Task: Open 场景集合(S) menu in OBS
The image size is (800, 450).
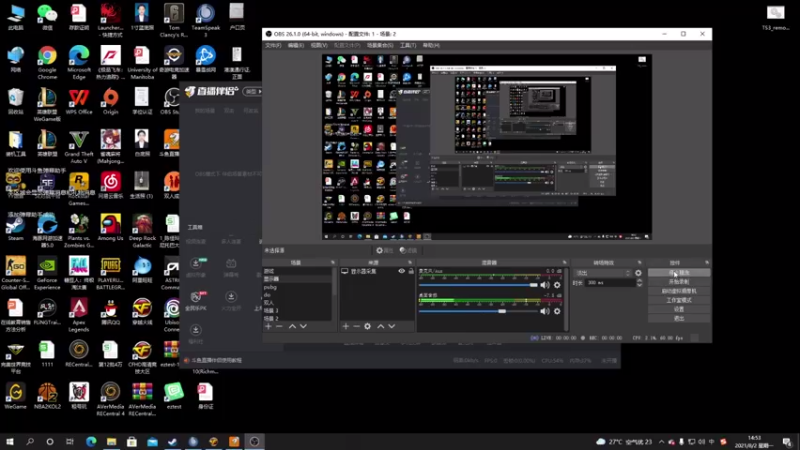Action: click(380, 45)
